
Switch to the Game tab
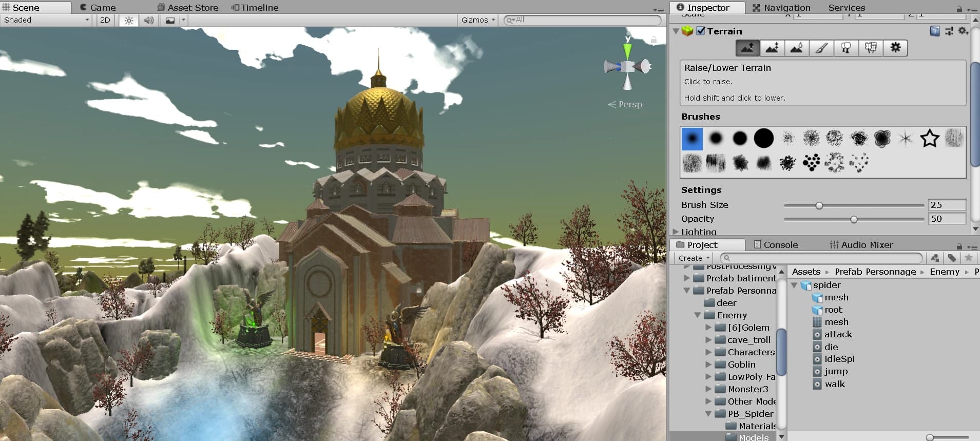pos(98,8)
